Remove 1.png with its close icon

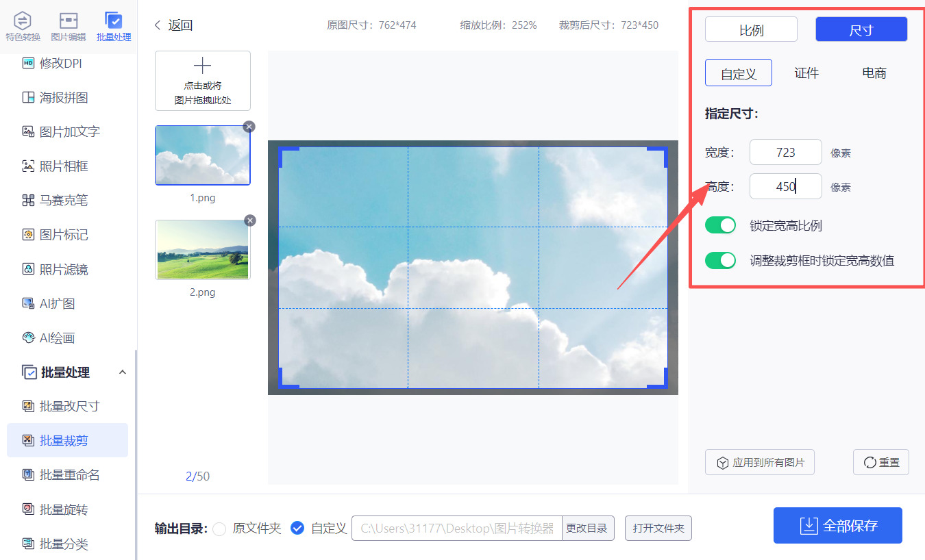tap(249, 127)
